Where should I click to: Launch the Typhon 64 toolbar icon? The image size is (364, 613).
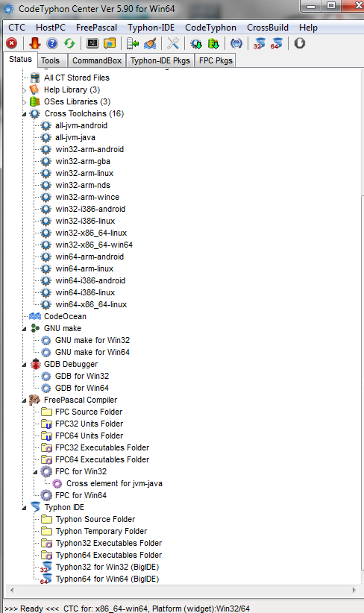coord(277,43)
